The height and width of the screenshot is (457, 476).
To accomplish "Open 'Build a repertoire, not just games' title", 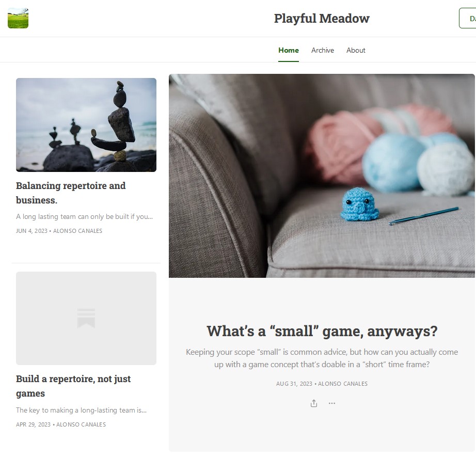I will point(73,386).
